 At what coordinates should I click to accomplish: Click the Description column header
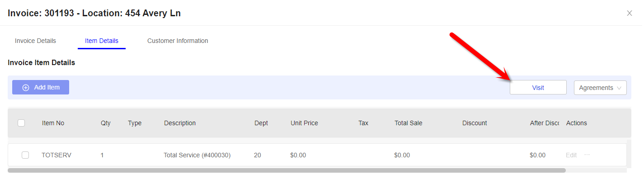[x=180, y=123]
